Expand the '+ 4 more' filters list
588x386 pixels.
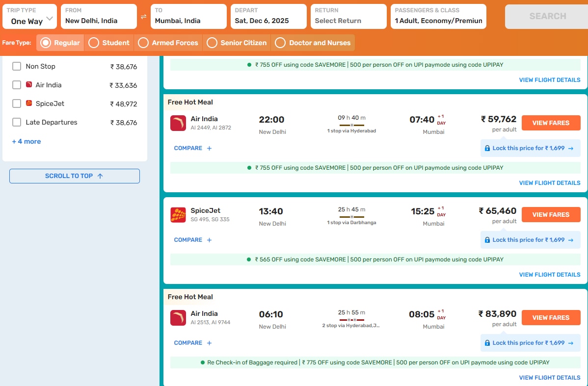[x=27, y=141]
